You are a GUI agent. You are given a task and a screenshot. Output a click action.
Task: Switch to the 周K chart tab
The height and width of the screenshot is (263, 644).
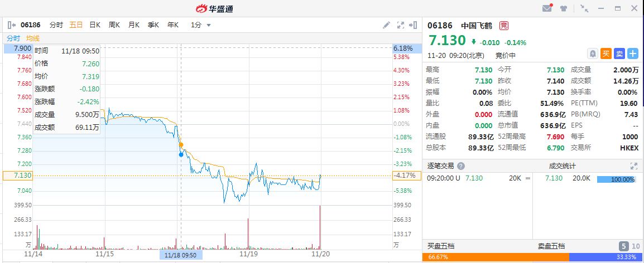(x=114, y=25)
